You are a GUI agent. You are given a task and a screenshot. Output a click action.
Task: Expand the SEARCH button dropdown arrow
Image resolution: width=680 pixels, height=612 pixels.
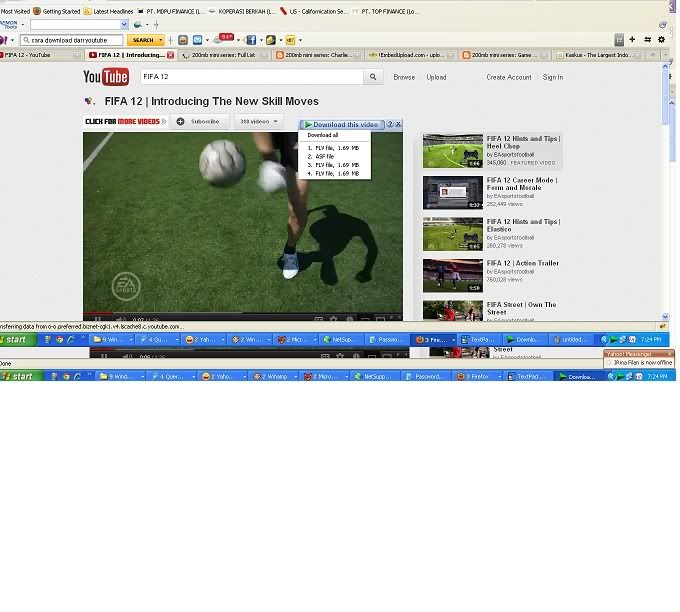tap(160, 40)
